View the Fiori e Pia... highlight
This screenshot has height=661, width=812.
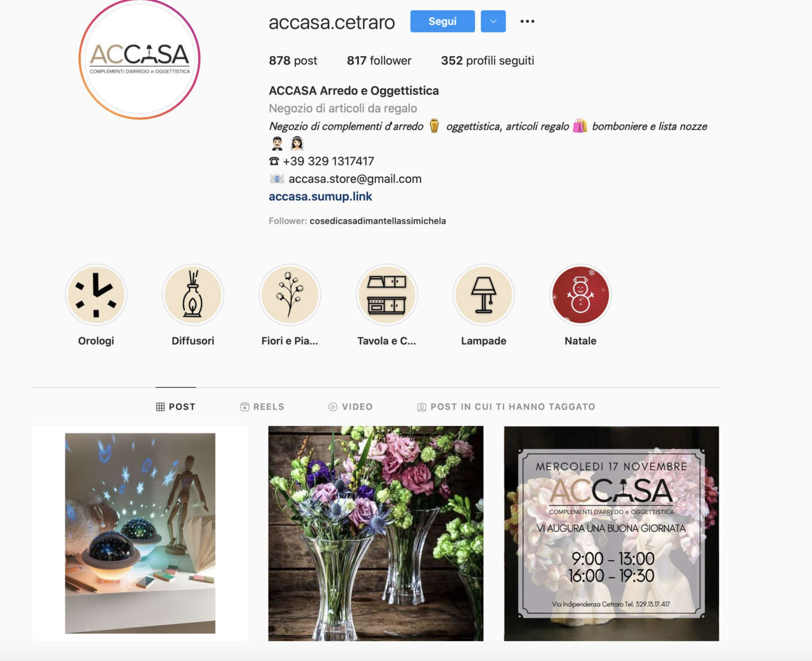pos(289,295)
